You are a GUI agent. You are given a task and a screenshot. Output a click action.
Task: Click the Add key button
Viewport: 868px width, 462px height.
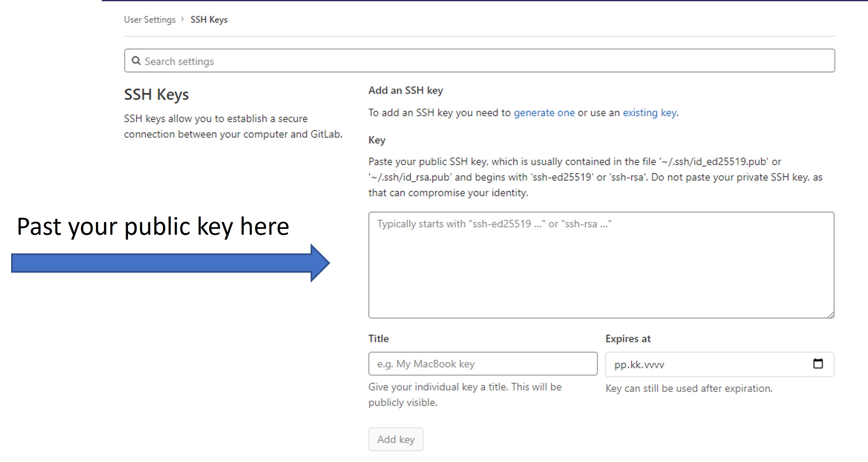tap(396, 439)
